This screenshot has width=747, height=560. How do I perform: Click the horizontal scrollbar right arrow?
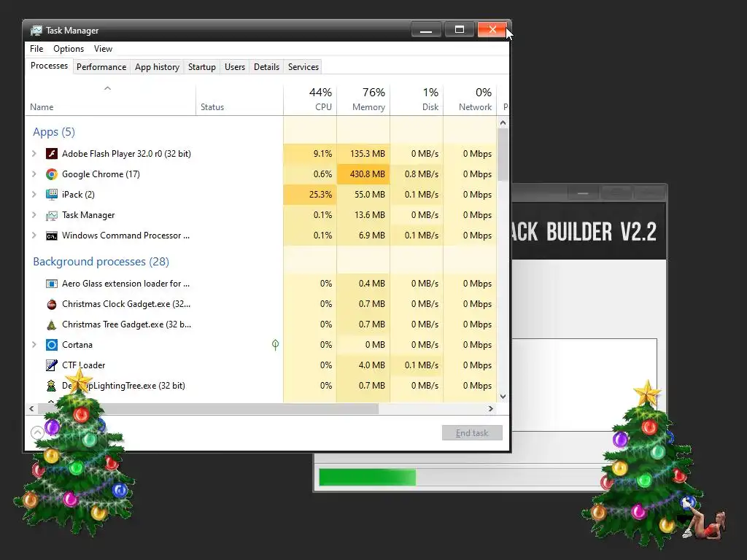(491, 408)
